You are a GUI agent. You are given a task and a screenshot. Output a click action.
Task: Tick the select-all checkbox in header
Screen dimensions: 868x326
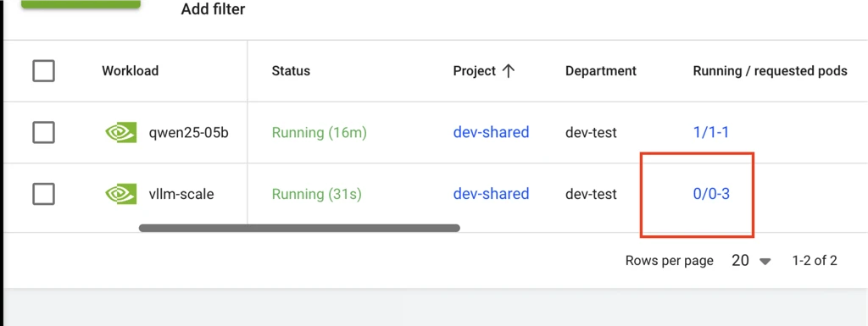tap(44, 71)
